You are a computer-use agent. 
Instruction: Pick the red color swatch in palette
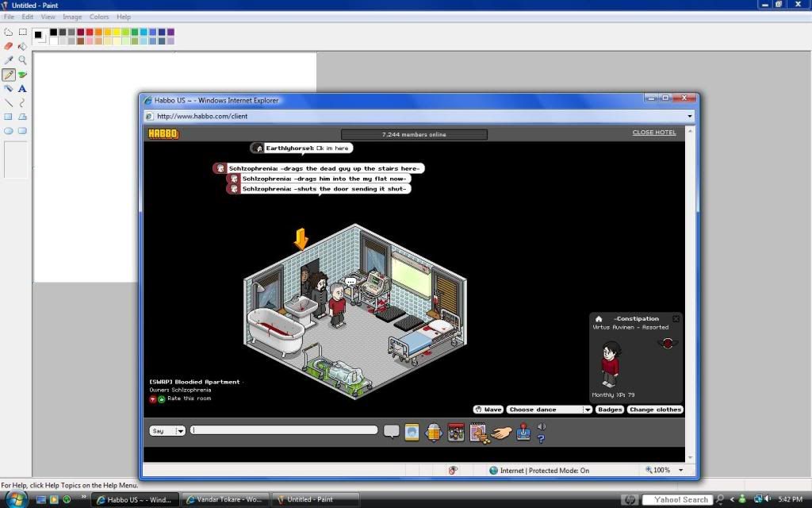[89, 33]
